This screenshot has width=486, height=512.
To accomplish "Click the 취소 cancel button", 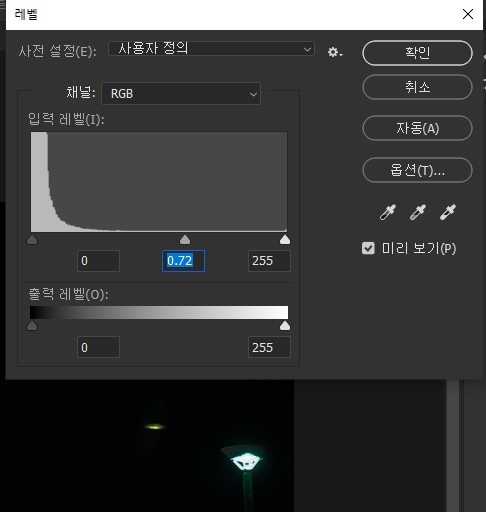I will pyautogui.click(x=417, y=87).
